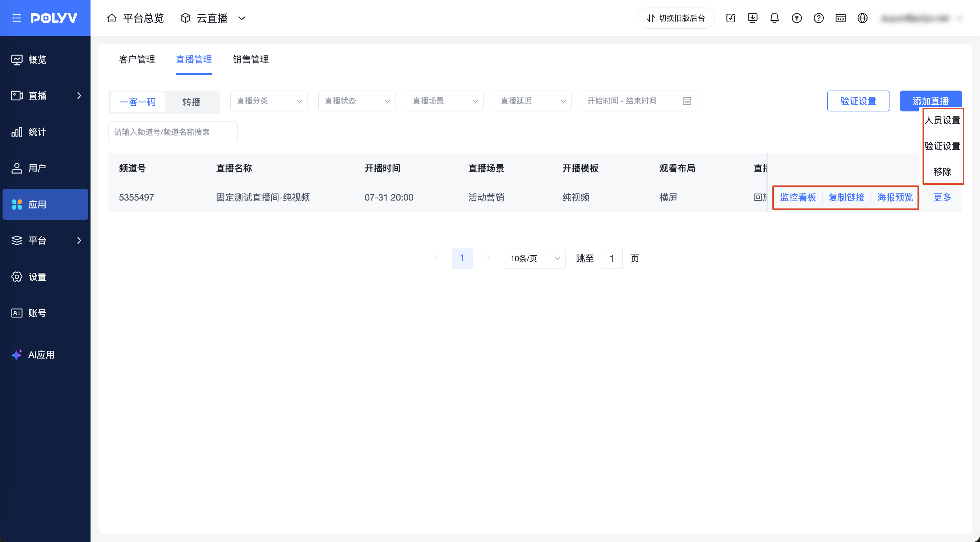Click the 活动营销 scene cell

click(x=486, y=198)
